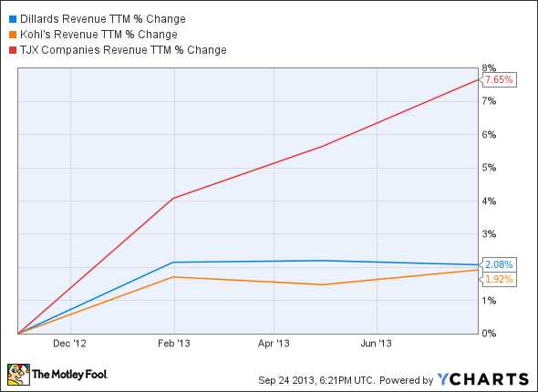Select 'TJX Companies Revenue TTM % Change' legend text
538x392 pixels.
123,50
